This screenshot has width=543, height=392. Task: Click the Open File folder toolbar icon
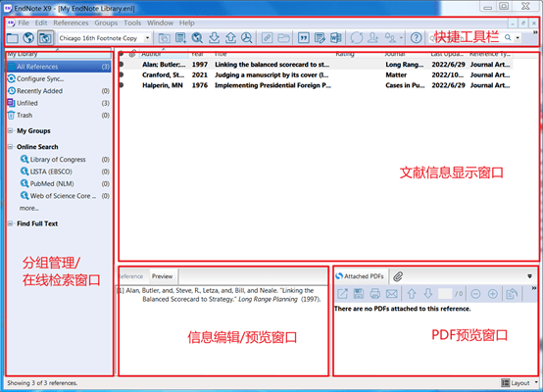(x=283, y=38)
